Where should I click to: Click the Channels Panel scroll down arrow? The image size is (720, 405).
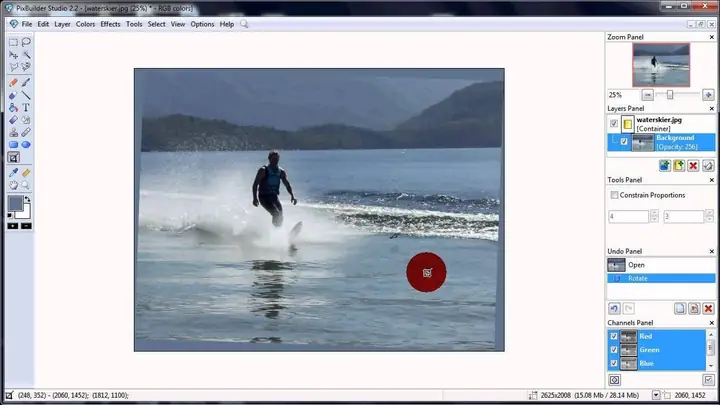point(711,366)
